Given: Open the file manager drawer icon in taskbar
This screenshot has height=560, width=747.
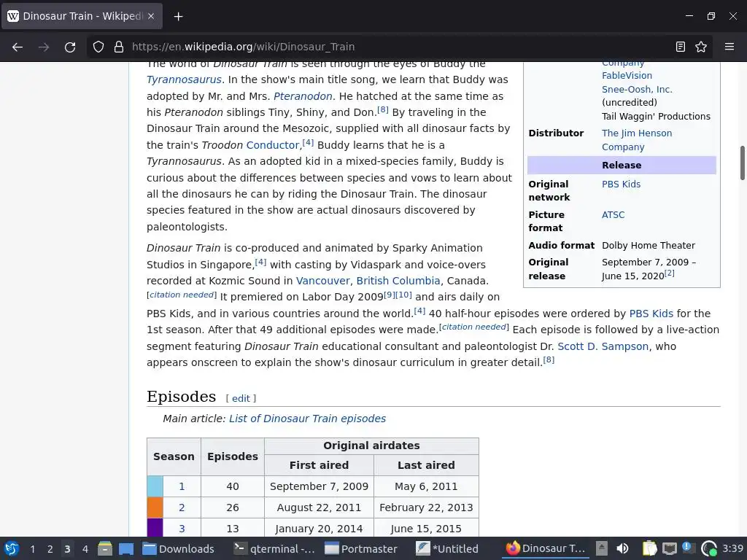Looking at the screenshot, I should click(x=105, y=548).
